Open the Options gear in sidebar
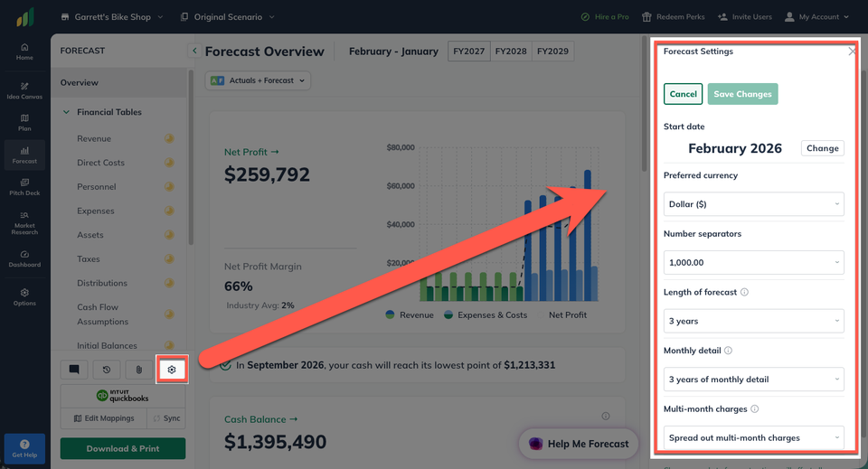The width and height of the screenshot is (868, 469). (x=24, y=297)
